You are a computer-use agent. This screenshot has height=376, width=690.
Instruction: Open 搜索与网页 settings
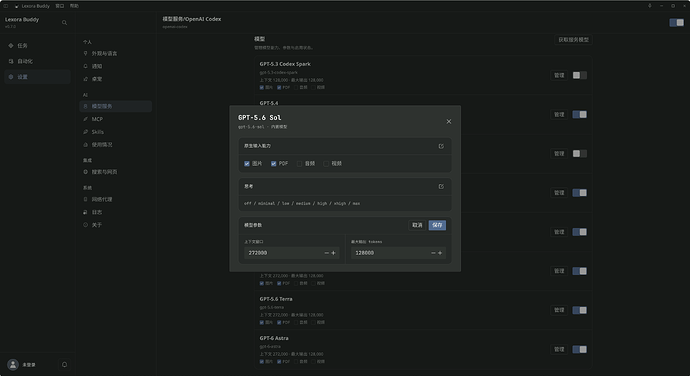[116, 172]
